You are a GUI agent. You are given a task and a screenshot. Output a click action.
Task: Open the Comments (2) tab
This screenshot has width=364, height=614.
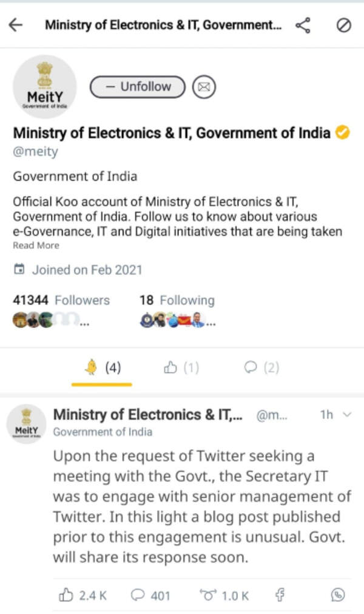tap(261, 367)
